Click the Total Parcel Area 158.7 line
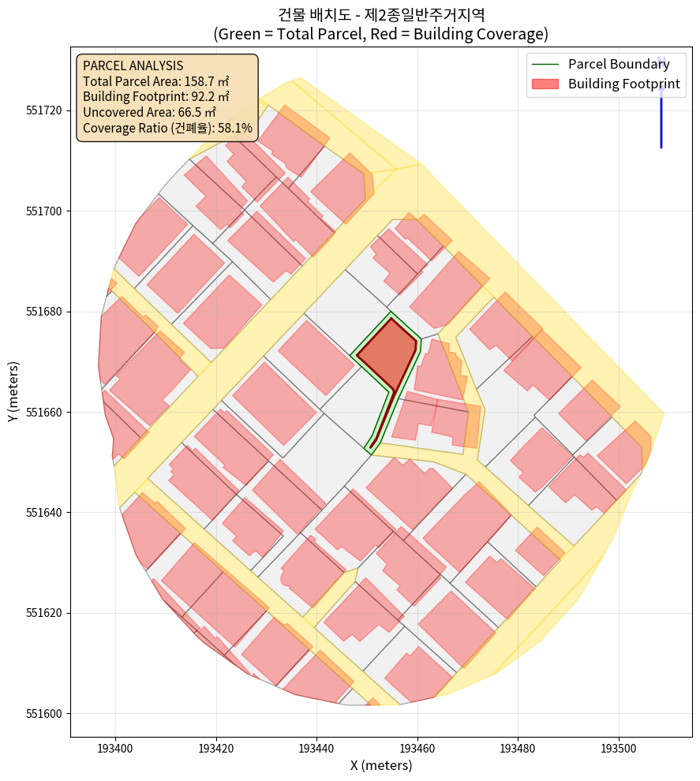This screenshot has height=781, width=700. click(x=155, y=80)
